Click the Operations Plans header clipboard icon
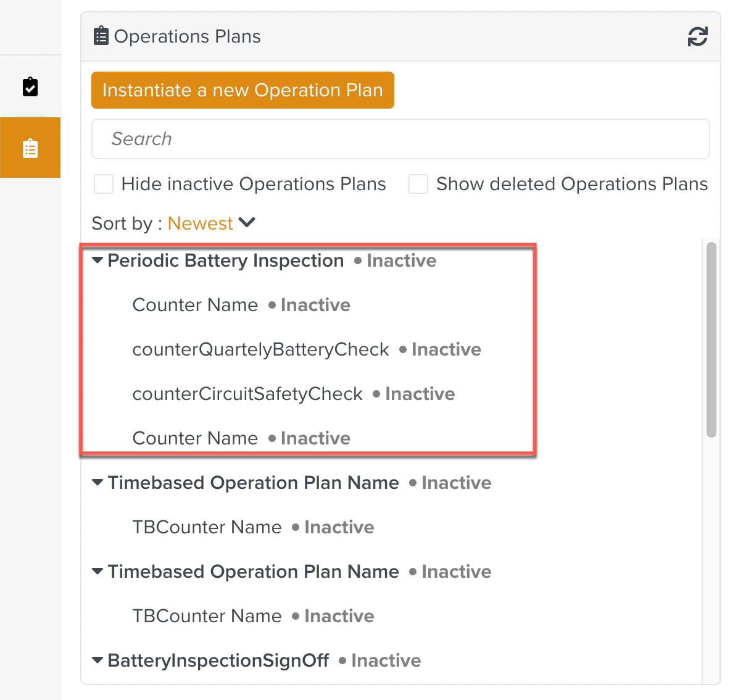 tap(101, 36)
